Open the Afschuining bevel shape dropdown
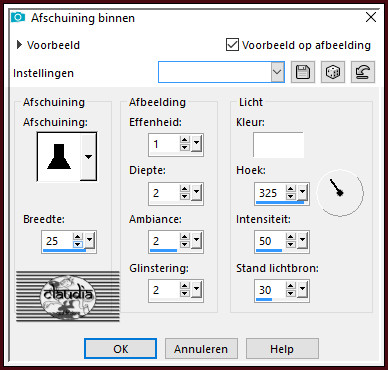The height and width of the screenshot is (370, 388). 88,157
